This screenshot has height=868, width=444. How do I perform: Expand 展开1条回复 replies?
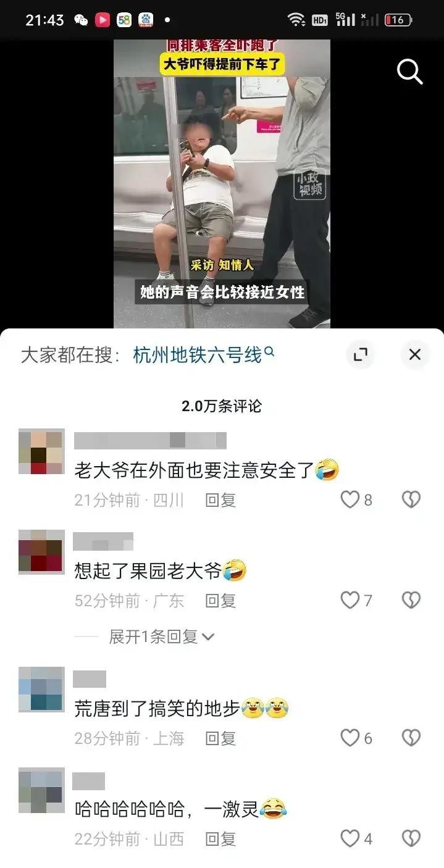162,636
